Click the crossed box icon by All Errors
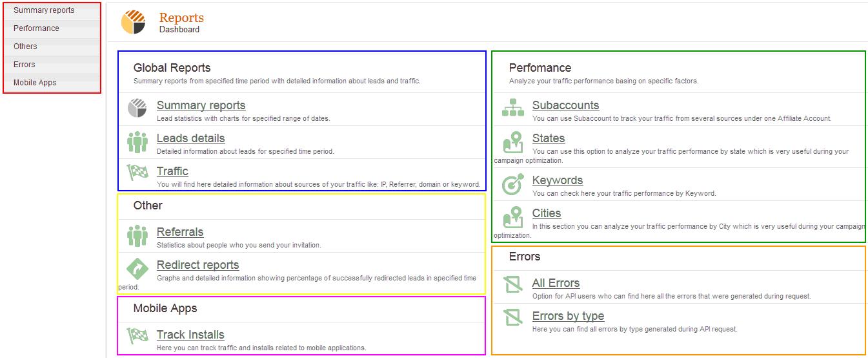 click(x=513, y=285)
